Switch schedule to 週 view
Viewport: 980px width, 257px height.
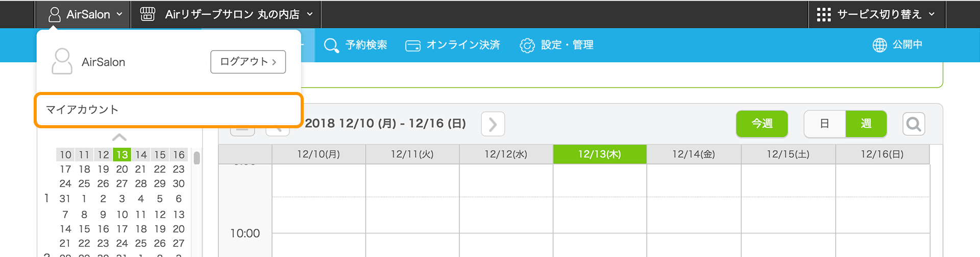tap(866, 124)
